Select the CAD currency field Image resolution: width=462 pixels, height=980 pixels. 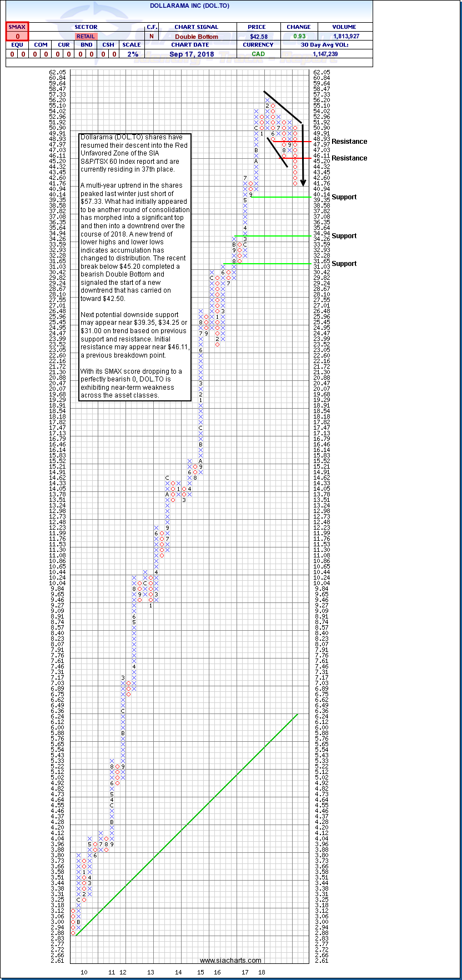click(258, 54)
